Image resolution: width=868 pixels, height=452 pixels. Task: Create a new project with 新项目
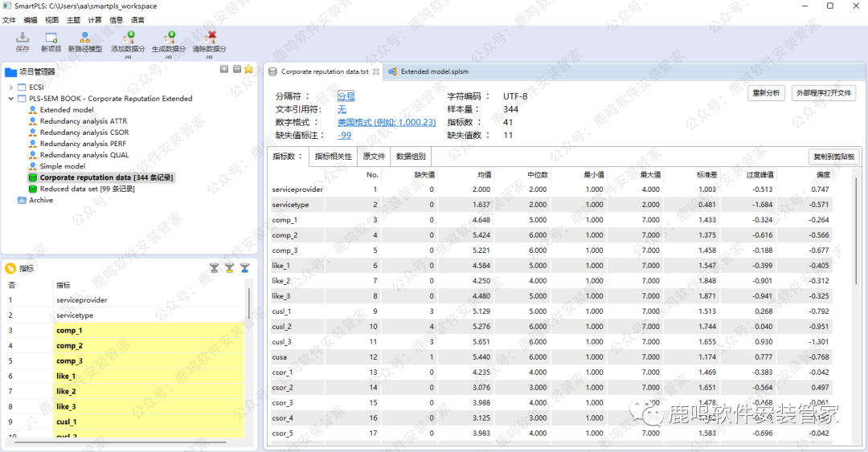51,38
